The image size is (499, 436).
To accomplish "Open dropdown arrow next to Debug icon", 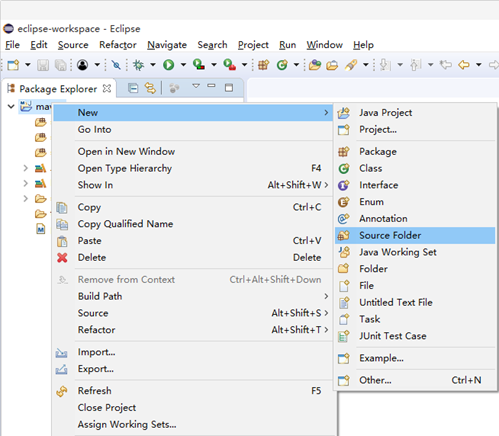I will click(153, 65).
